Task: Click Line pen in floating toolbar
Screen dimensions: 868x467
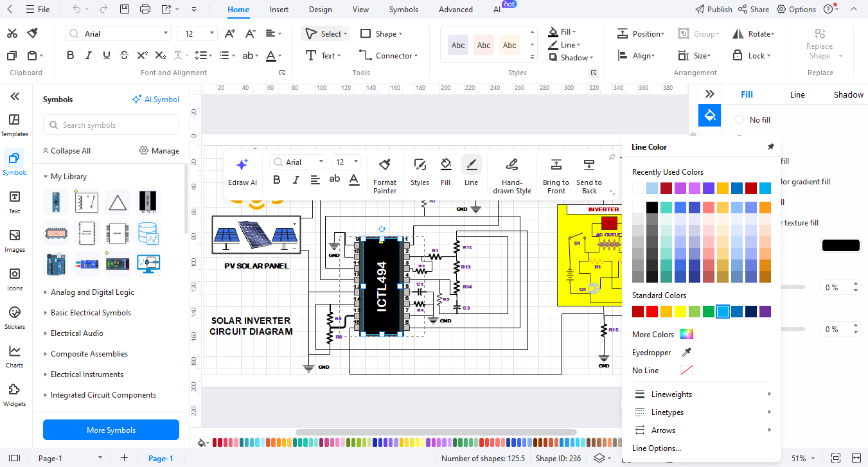Action: click(x=471, y=172)
